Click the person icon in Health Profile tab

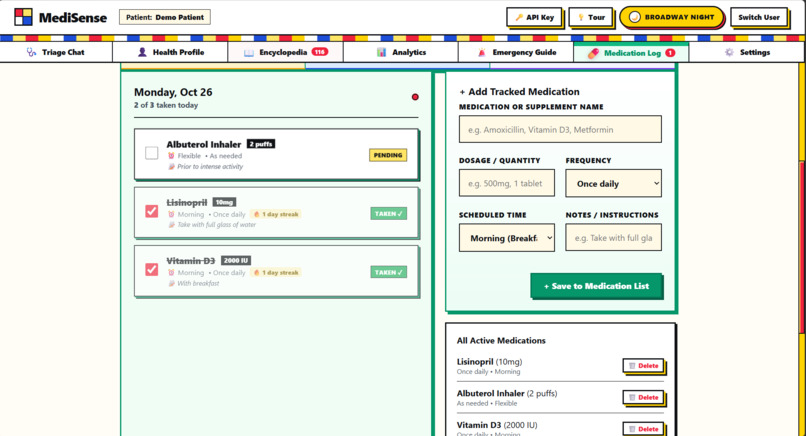(142, 52)
